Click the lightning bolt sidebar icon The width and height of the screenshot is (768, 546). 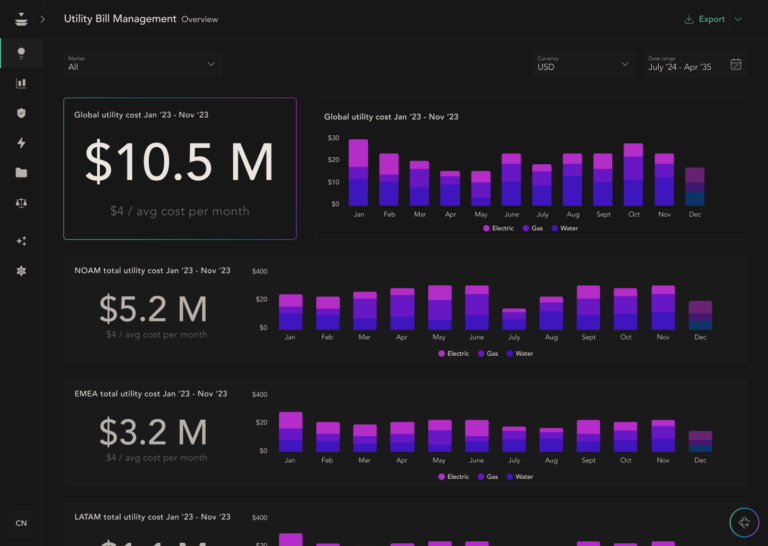coord(21,143)
